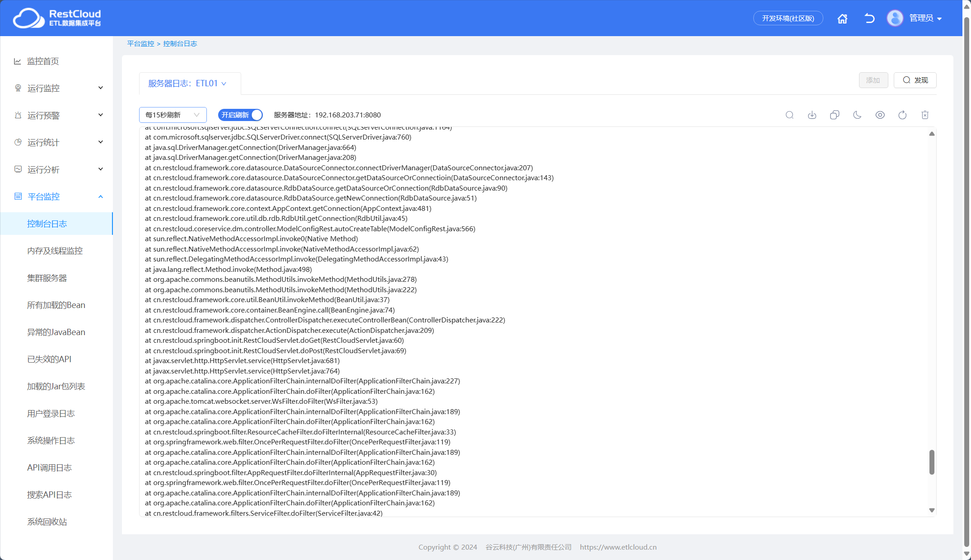Viewport: 971px width, 560px height.
Task: Select the 服务器日志: ETL01 tab
Action: click(x=187, y=84)
